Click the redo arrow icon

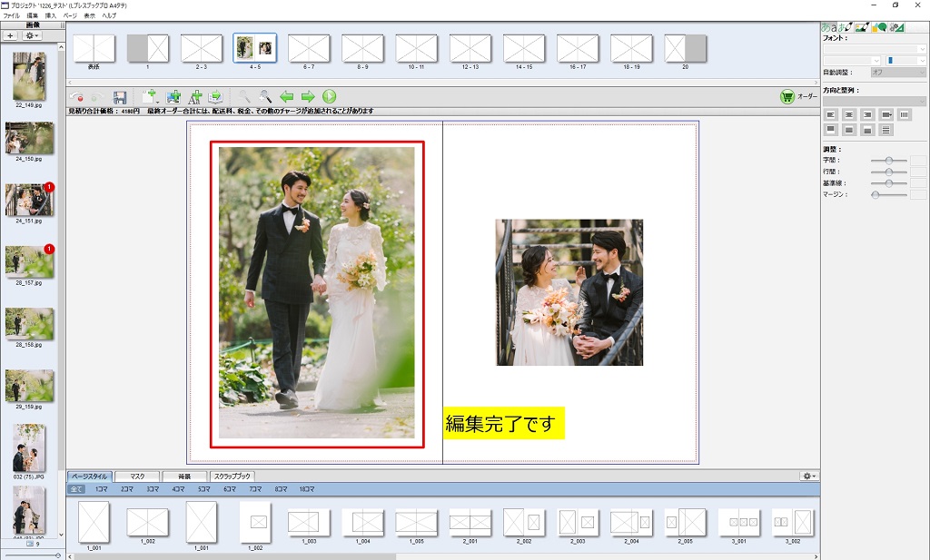[97, 96]
